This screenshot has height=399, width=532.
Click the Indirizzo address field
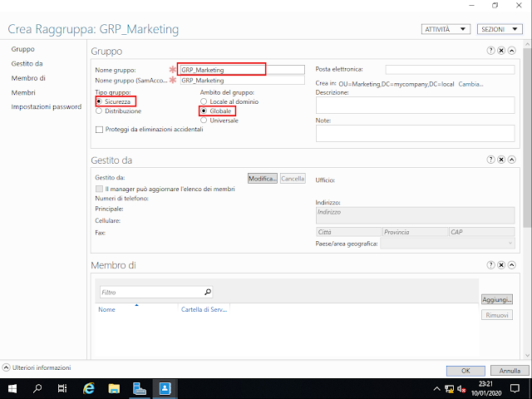[416, 215]
